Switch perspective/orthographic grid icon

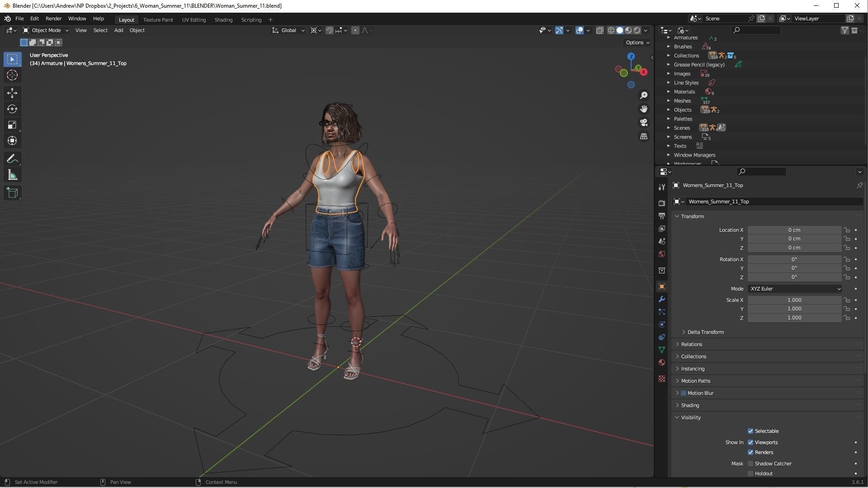644,136
